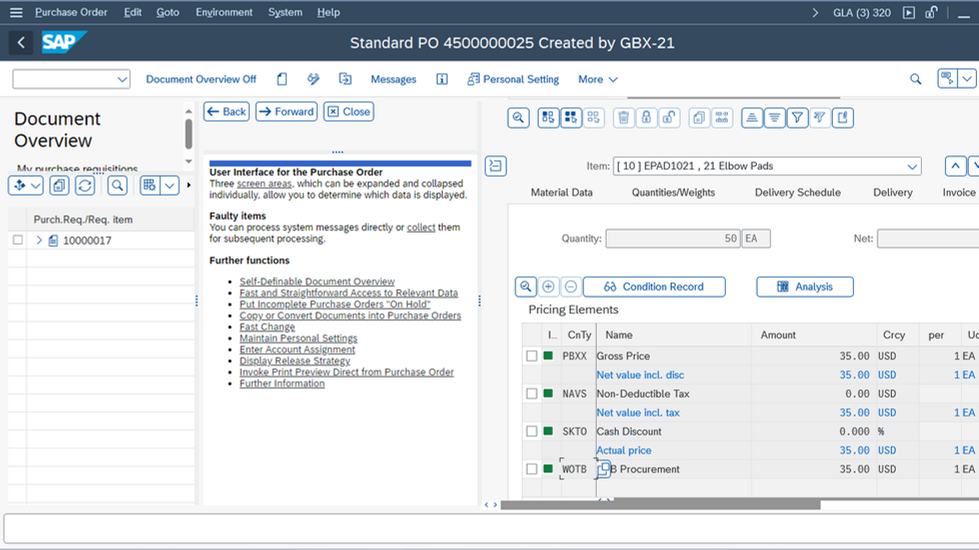979x550 pixels.
Task: Open the Environment menu
Action: pos(224,12)
